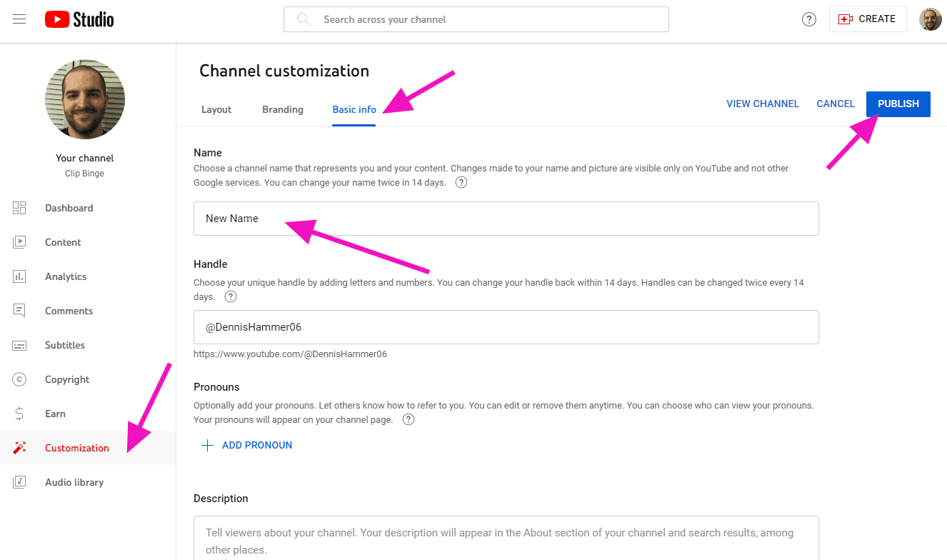This screenshot has width=947, height=560.
Task: Open the hamburger navigation menu
Action: [x=19, y=19]
